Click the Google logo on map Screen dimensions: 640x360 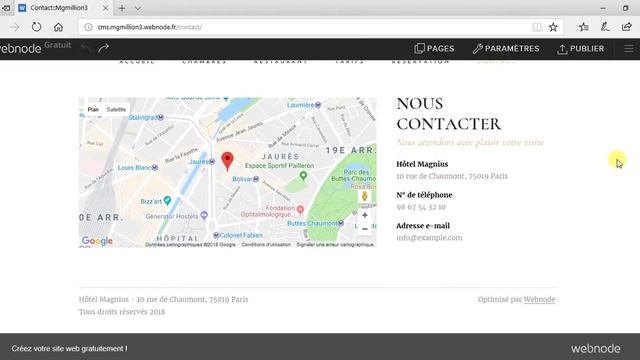[97, 241]
